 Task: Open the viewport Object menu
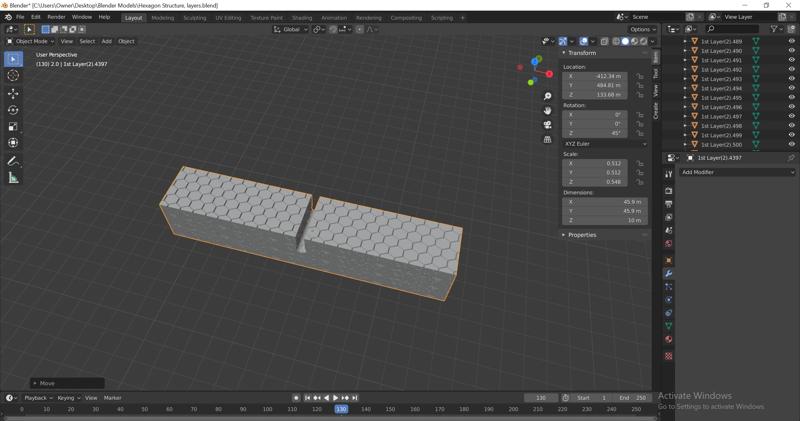click(126, 41)
